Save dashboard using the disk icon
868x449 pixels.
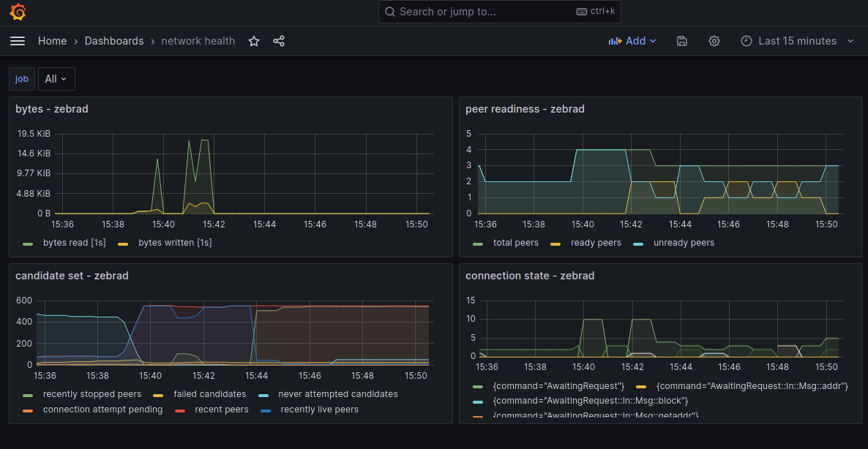coord(682,41)
